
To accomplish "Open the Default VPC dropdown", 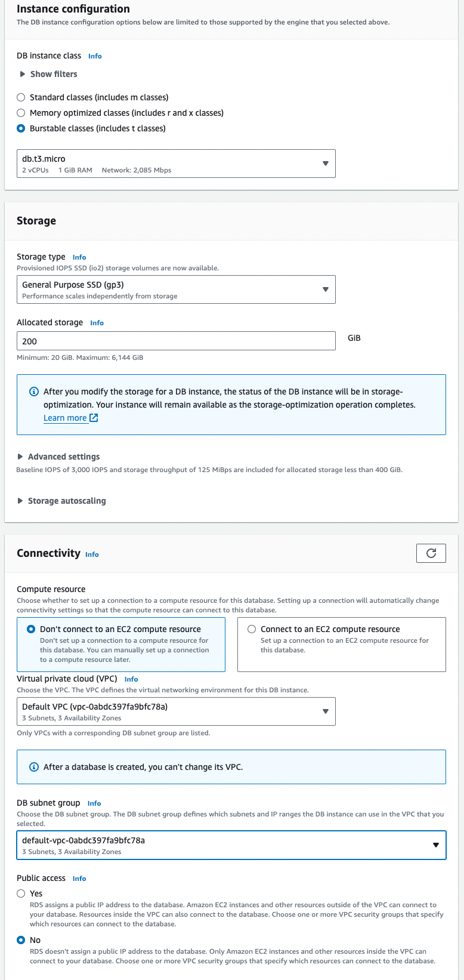I will tap(176, 711).
